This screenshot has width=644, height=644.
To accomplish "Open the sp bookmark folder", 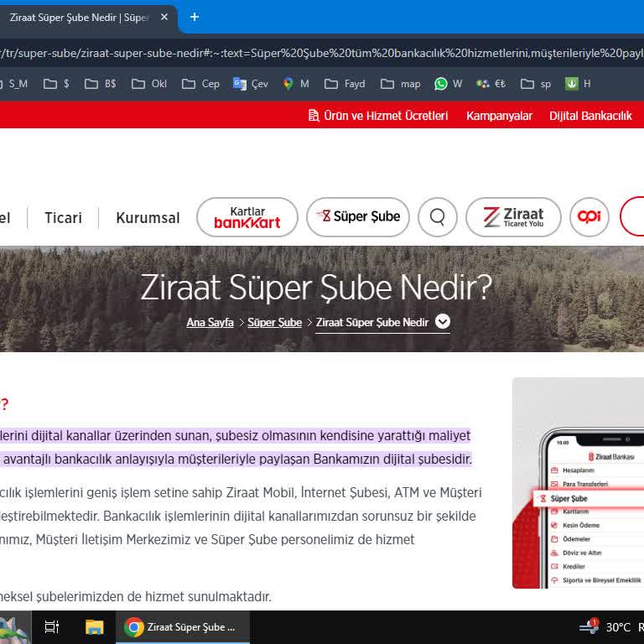I will pyautogui.click(x=536, y=84).
